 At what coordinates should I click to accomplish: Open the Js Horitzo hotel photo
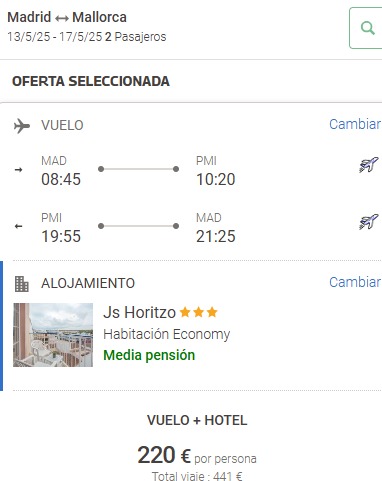tap(53, 335)
